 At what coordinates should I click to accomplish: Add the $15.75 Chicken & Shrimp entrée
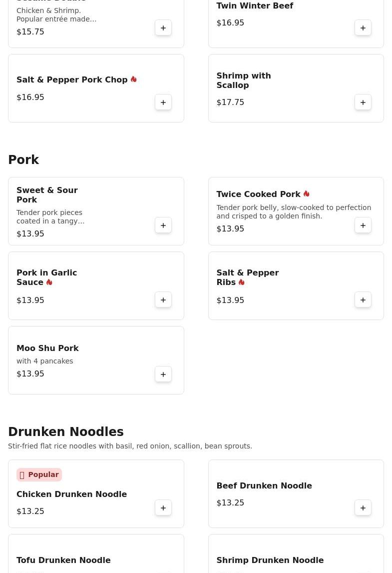click(163, 28)
